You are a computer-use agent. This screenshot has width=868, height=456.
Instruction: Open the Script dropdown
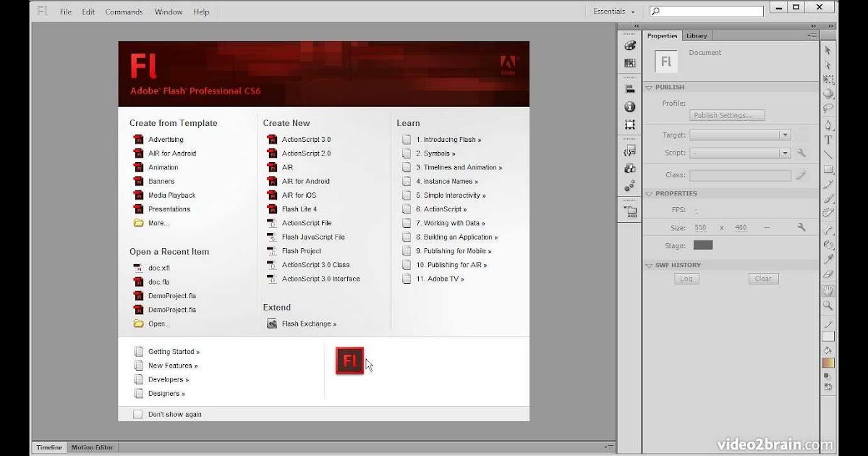pyautogui.click(x=740, y=153)
